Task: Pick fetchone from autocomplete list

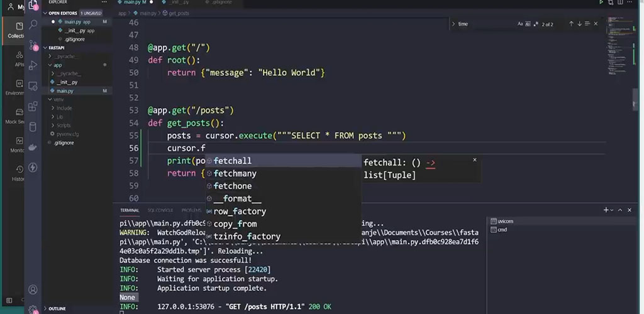Action: pyautogui.click(x=284, y=186)
